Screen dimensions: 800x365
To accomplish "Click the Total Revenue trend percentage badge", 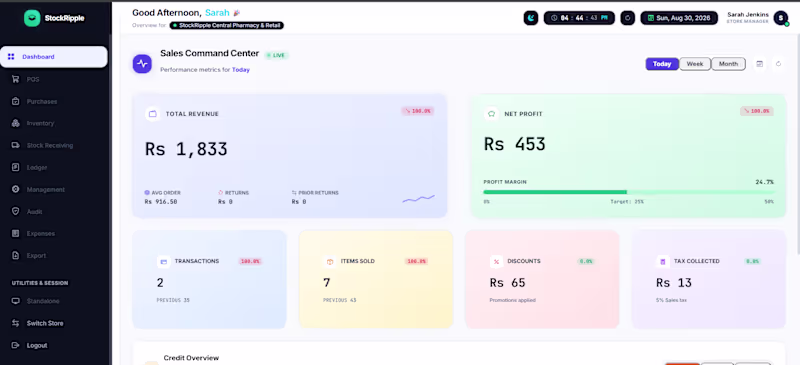I will [417, 111].
